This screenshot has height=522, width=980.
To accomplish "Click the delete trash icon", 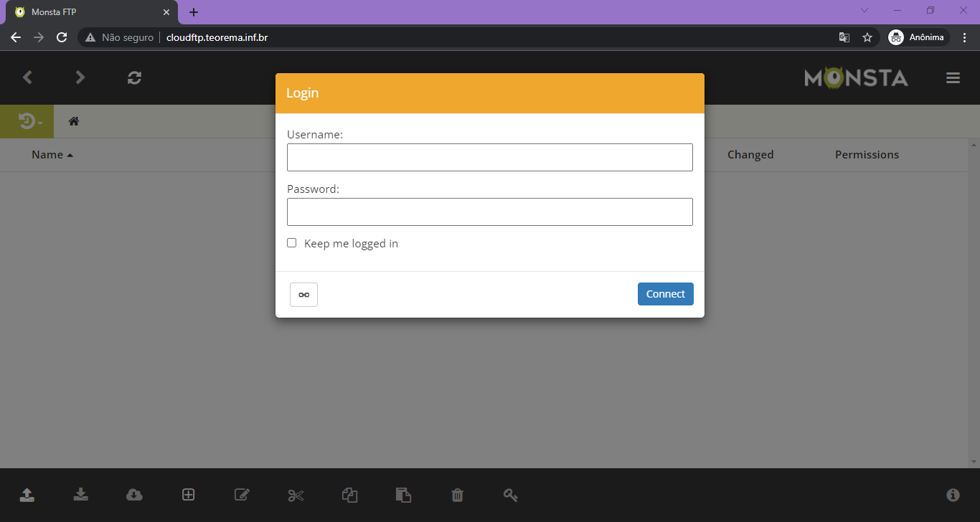I will (x=457, y=495).
